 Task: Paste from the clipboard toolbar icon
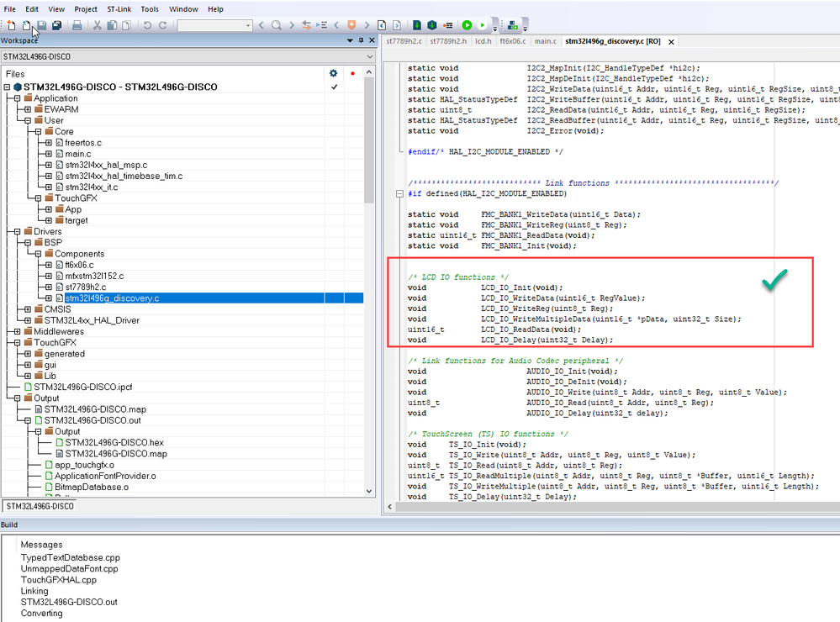click(126, 25)
